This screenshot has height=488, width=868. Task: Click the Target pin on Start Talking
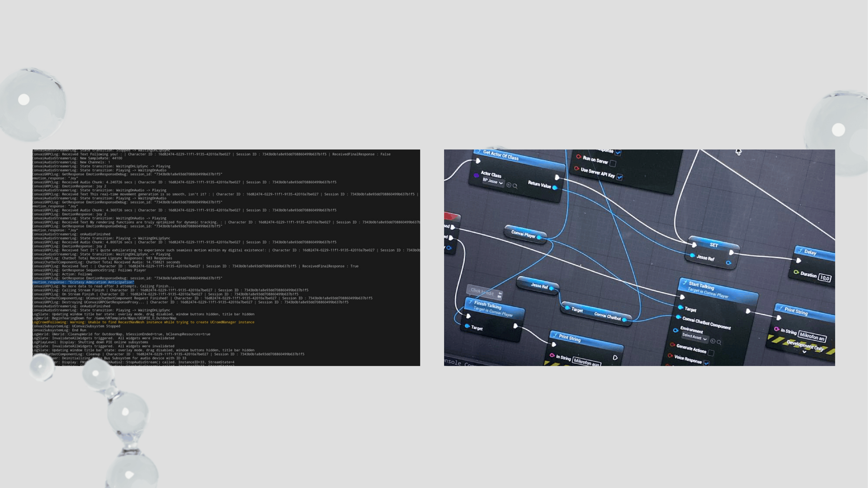click(680, 307)
